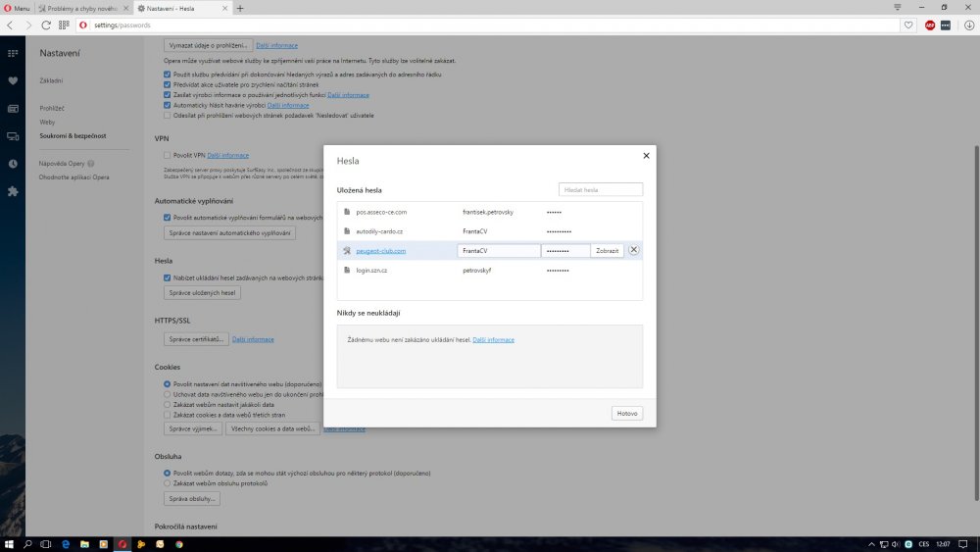Screen dimensions: 980x552
Task: Open History clock in left sidebar
Action: 13,164
